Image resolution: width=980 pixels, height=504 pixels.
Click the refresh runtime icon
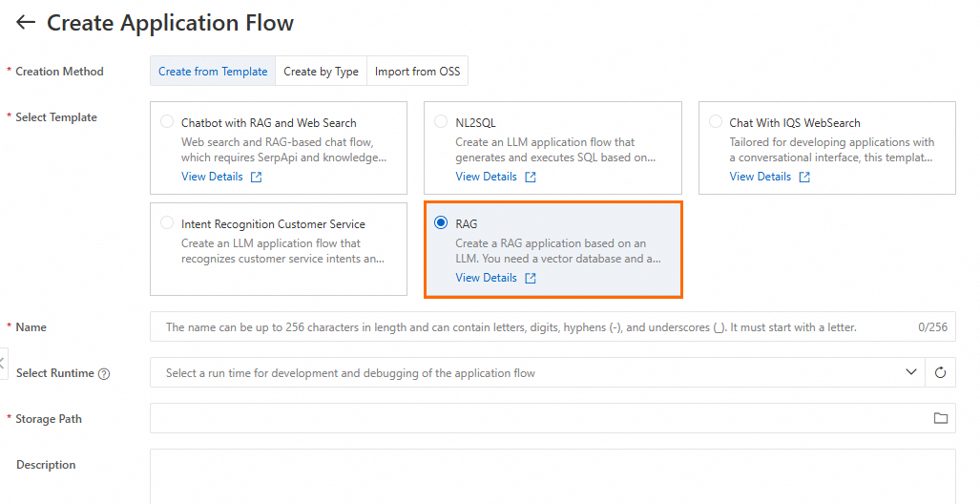(940, 372)
